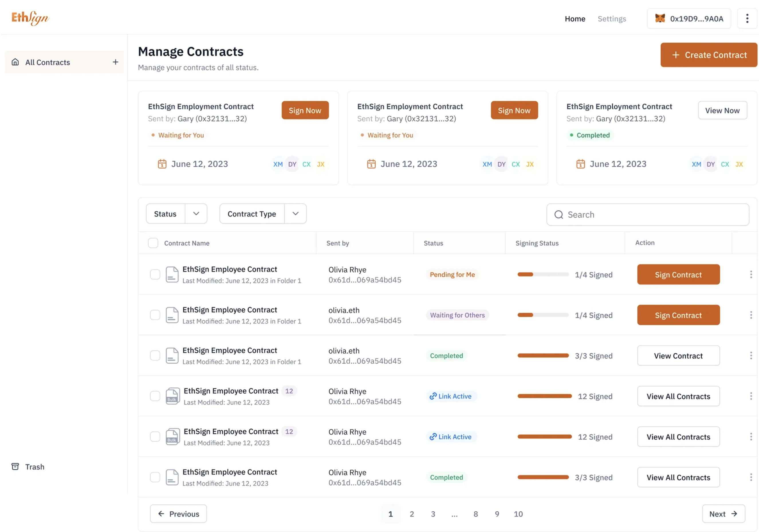759x532 pixels.
Task: Select All Contracts in the sidebar
Action: [48, 62]
